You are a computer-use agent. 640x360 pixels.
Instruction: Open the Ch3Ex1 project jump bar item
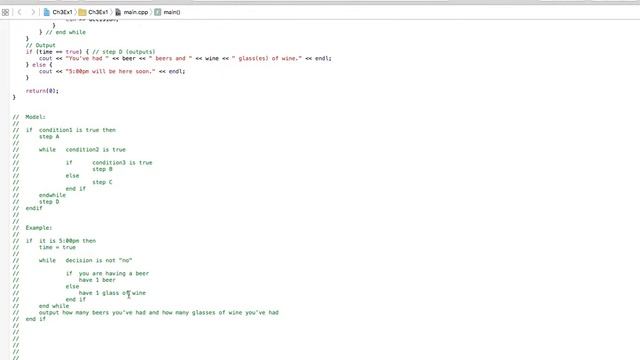pos(58,12)
